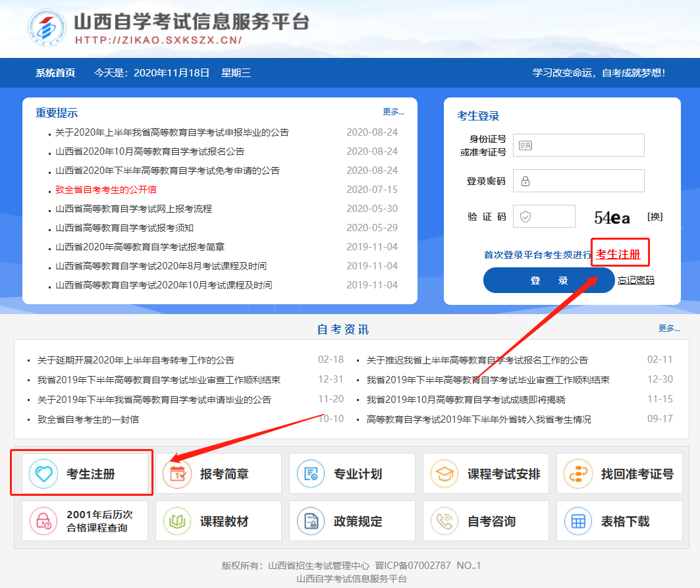Open 自考咨询 phone icon
The image size is (700, 588).
point(445,520)
